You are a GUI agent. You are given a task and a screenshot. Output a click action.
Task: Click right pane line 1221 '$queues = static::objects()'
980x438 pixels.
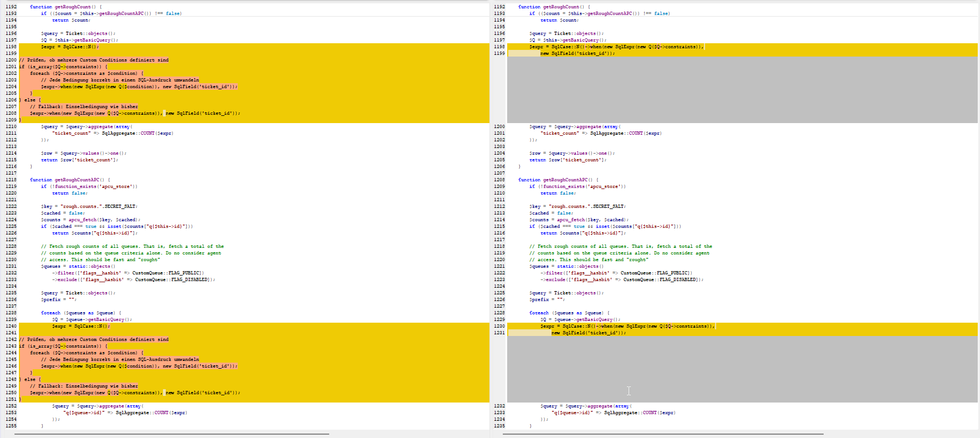566,266
